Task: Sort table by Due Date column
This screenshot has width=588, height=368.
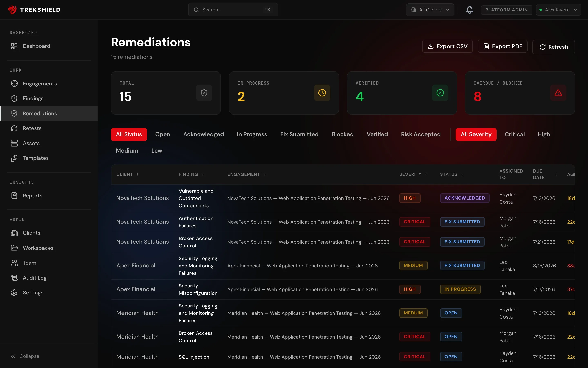Action: click(545, 174)
